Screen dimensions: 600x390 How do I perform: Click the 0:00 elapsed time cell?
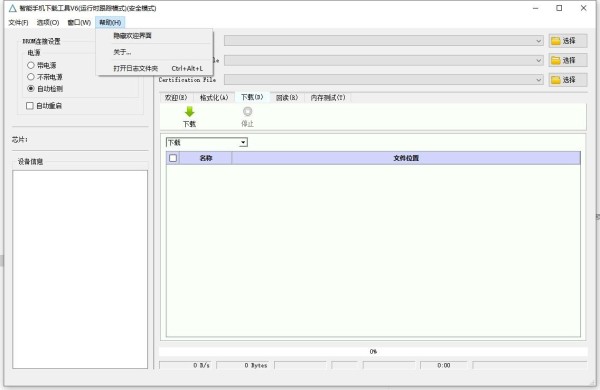pos(444,366)
